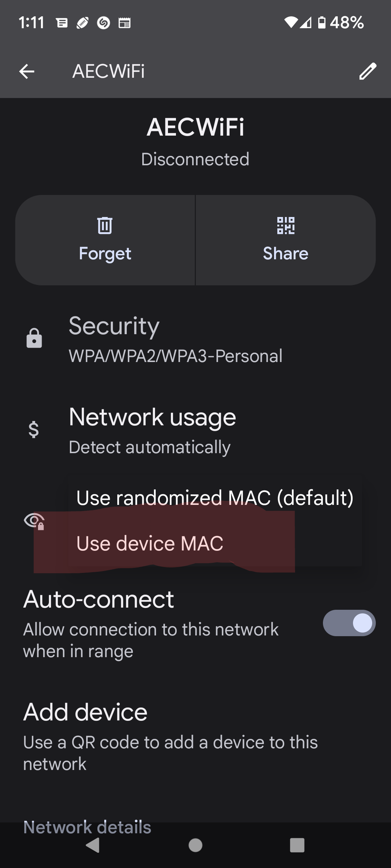This screenshot has width=391, height=868.
Task: Select Use device MAC option
Action: pos(215,543)
